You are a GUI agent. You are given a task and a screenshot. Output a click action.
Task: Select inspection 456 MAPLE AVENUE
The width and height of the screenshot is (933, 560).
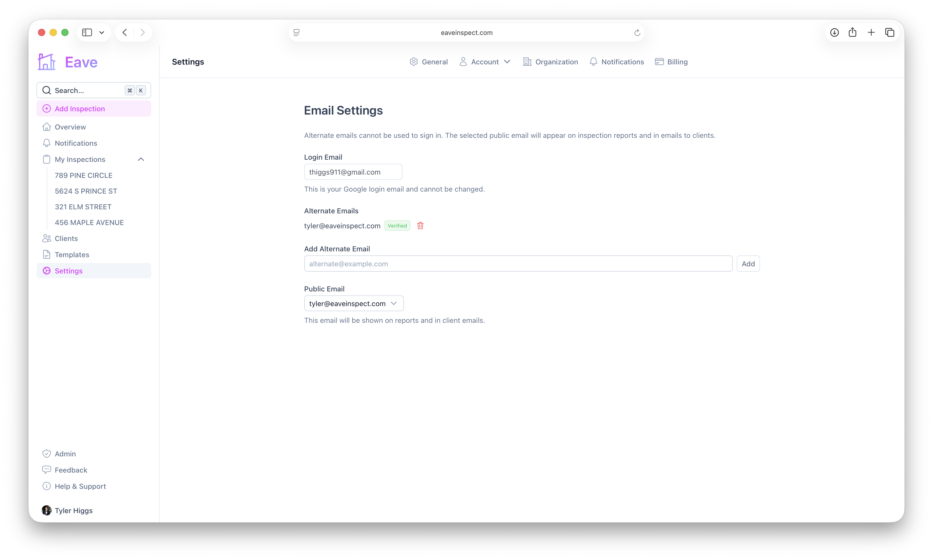point(89,223)
